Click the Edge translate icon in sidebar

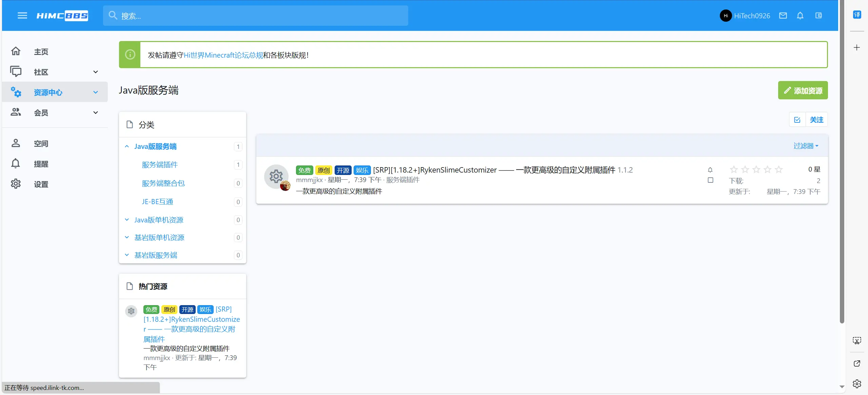[857, 14]
